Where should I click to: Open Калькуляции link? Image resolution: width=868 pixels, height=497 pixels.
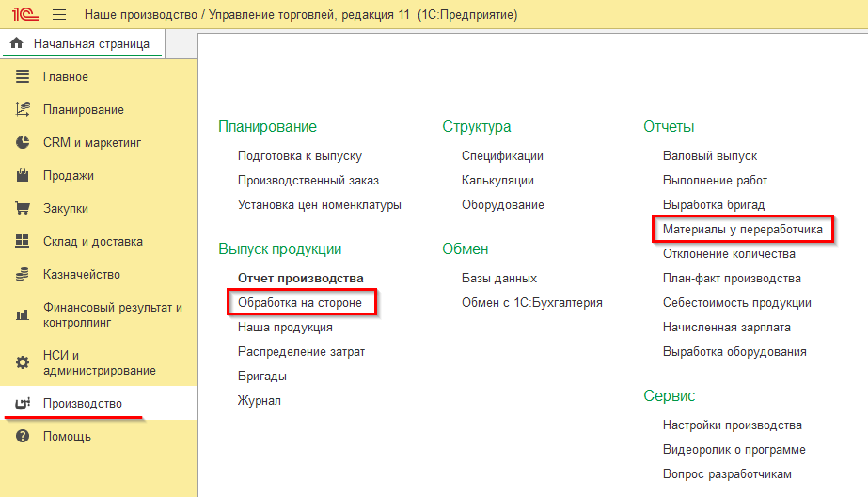497,181
